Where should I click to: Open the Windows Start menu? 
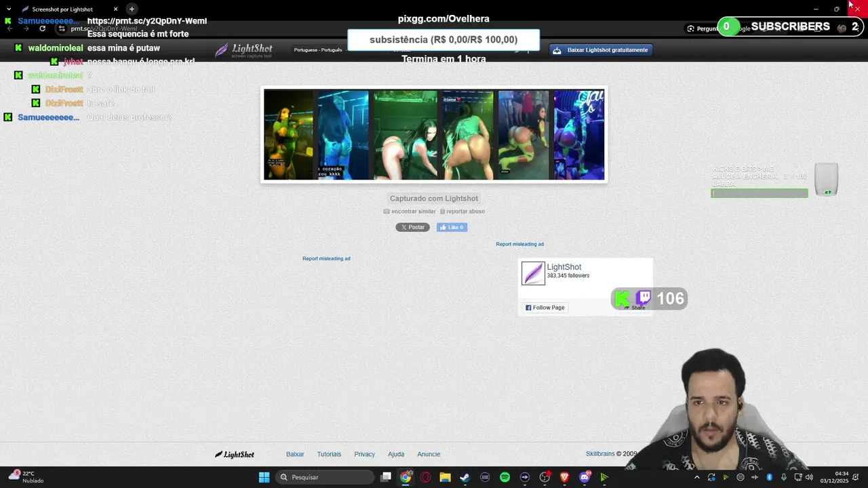[x=264, y=477]
